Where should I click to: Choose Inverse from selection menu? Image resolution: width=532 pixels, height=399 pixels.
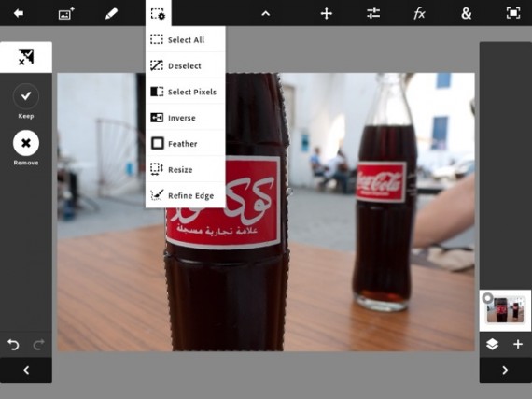tap(186, 118)
